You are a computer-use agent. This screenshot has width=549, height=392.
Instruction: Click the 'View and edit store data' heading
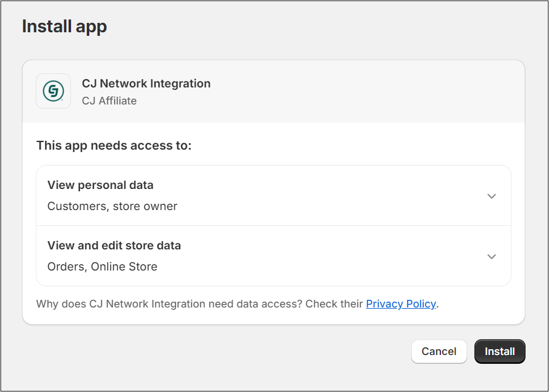(114, 246)
